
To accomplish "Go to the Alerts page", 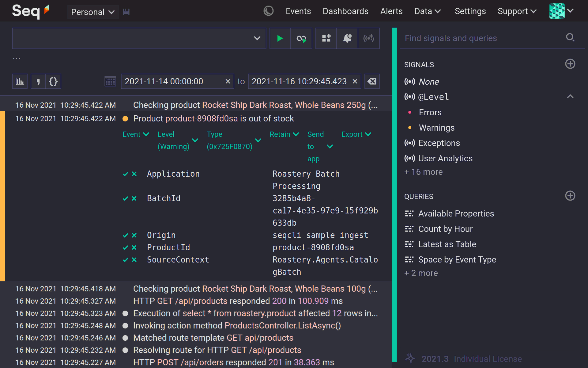I will [x=391, y=11].
